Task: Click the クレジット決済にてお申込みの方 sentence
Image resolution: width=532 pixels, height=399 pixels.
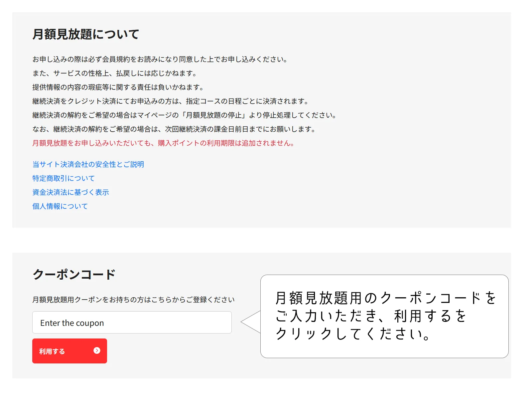Action: (x=170, y=101)
